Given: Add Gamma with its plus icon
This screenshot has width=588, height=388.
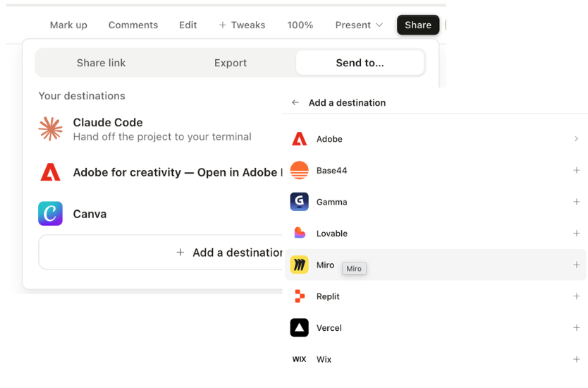Looking at the screenshot, I should click(x=577, y=202).
